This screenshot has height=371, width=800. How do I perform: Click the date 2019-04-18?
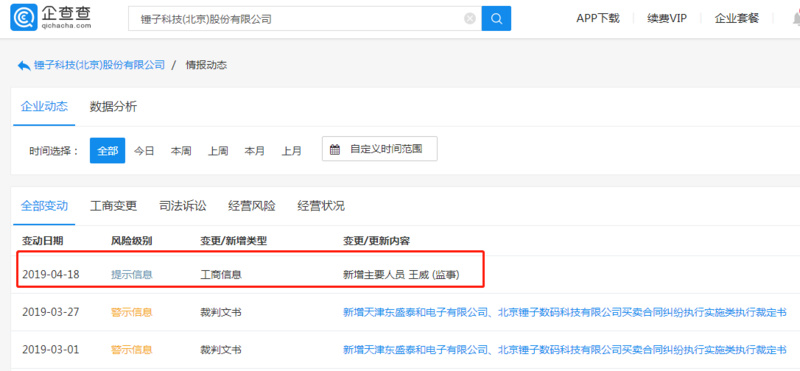[x=51, y=275]
